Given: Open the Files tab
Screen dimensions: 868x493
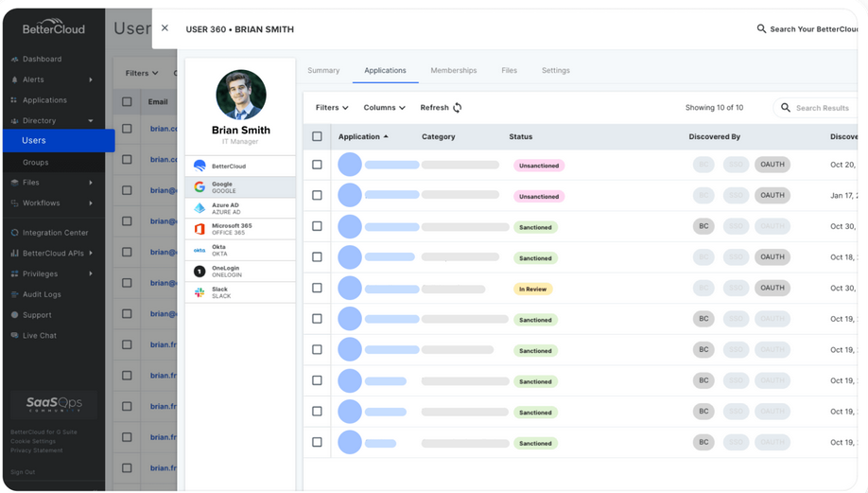Looking at the screenshot, I should tap(510, 70).
